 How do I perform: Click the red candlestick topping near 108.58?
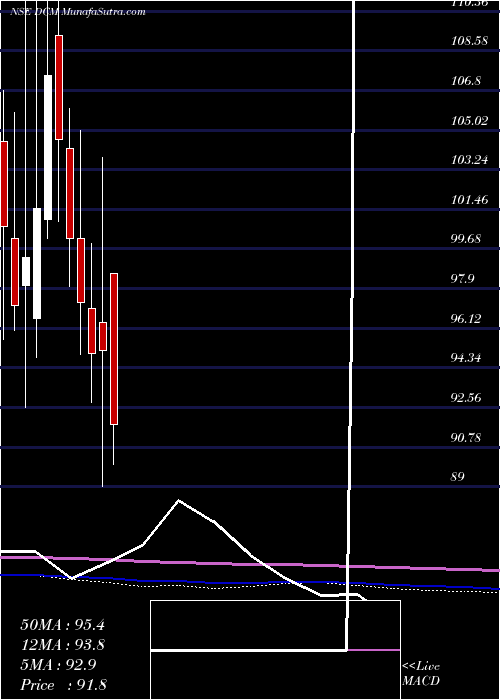(x=59, y=87)
